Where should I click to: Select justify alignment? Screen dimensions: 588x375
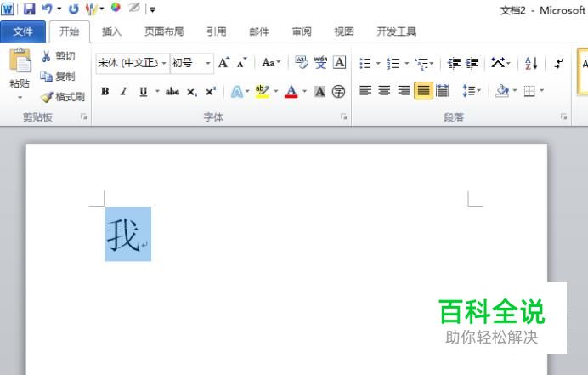[x=423, y=90]
